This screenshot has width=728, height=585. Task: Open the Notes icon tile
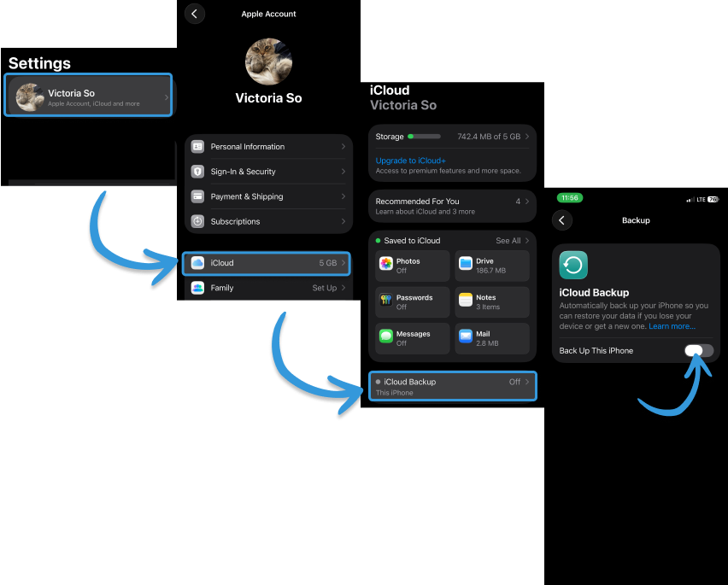point(466,301)
